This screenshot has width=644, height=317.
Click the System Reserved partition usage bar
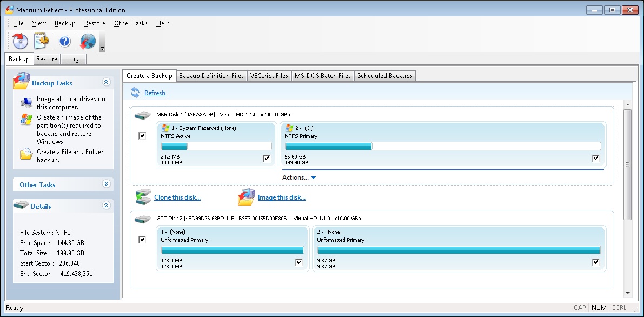(216, 146)
